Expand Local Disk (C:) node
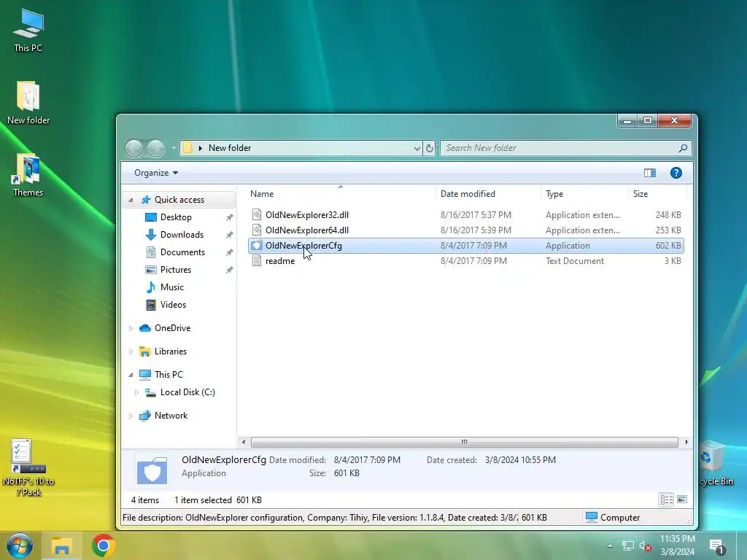The image size is (747, 560). (136, 392)
